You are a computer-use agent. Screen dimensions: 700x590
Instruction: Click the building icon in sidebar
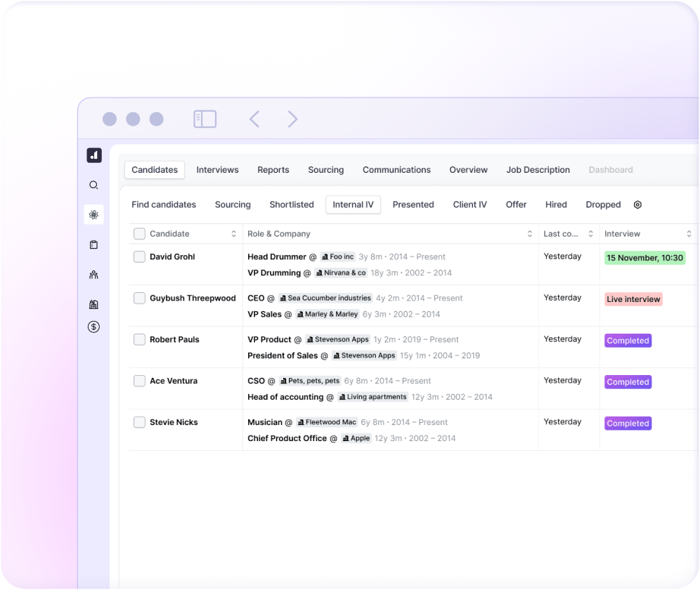pos(93,304)
